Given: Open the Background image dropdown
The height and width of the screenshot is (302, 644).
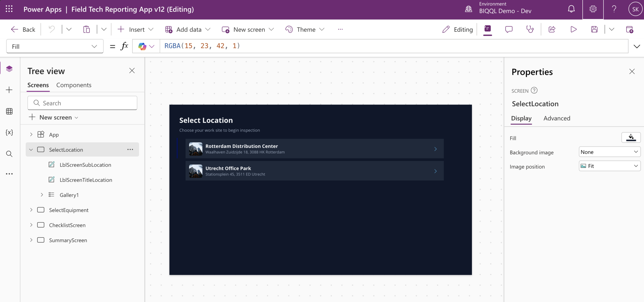Looking at the screenshot, I should coord(610,152).
